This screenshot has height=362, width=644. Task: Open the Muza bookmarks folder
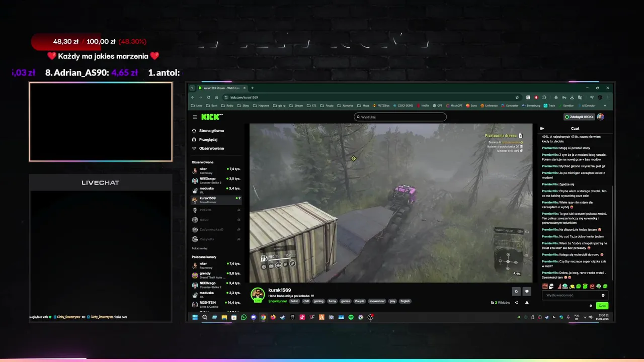[363, 106]
